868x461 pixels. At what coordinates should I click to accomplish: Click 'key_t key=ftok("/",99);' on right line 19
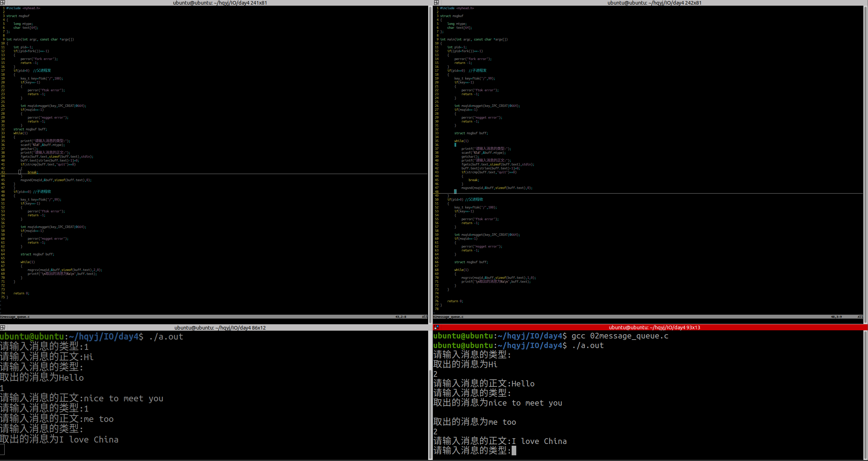[x=475, y=78]
